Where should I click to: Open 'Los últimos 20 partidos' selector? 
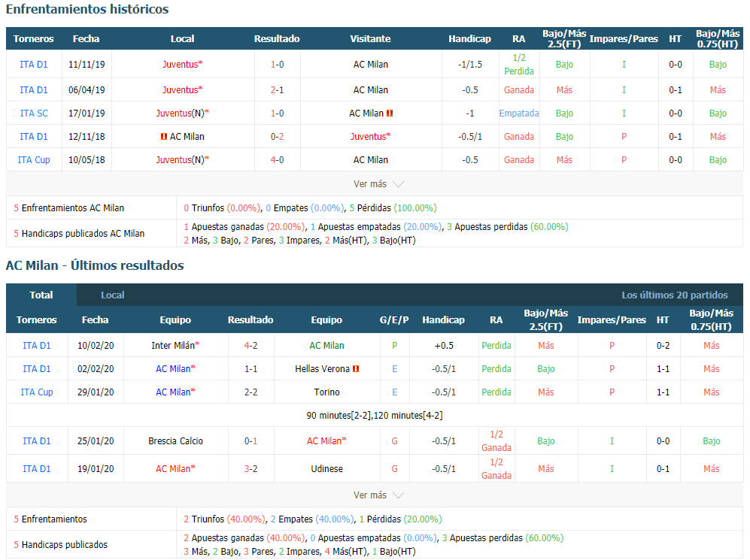pyautogui.click(x=675, y=295)
